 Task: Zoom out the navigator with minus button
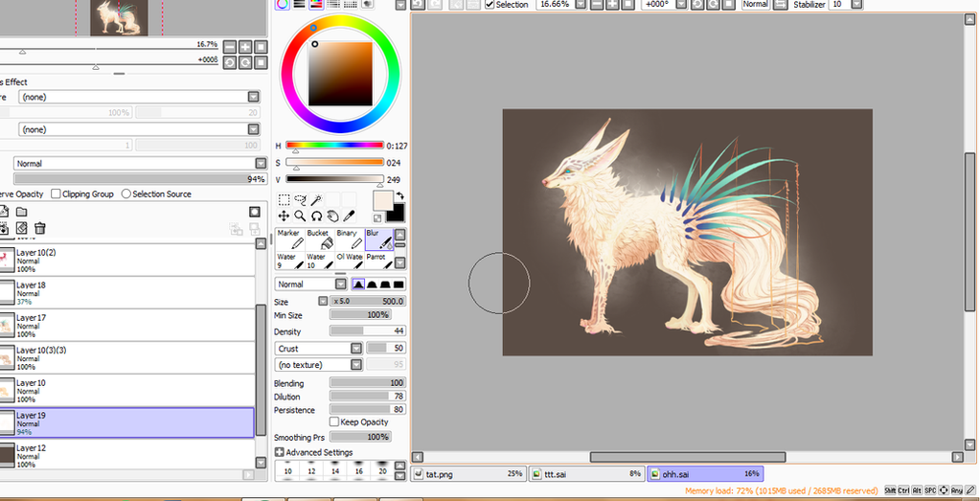230,47
